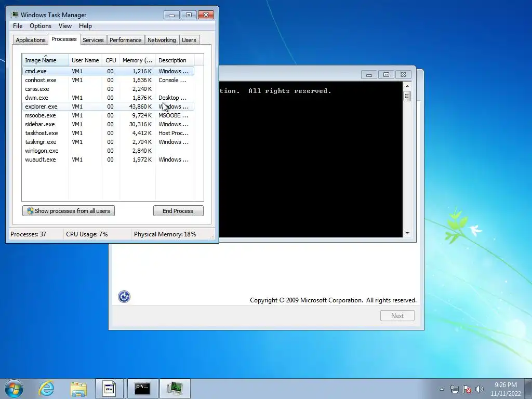532x399 pixels.
Task: Open the File menu in Task Manager
Action: [x=18, y=26]
